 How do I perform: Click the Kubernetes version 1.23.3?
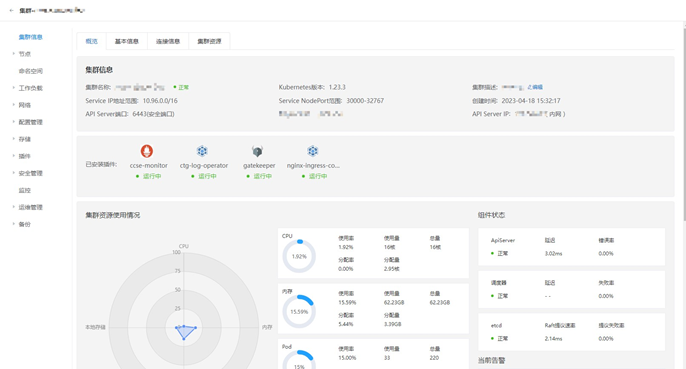click(337, 87)
